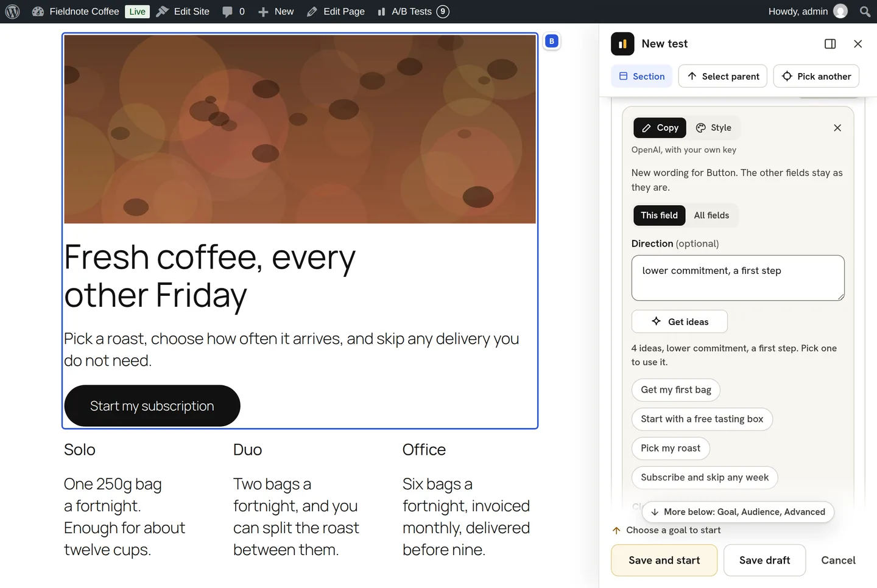Screen dimensions: 877x588
Task: Use idea 'Subscribe and skip any week'
Action: point(705,478)
